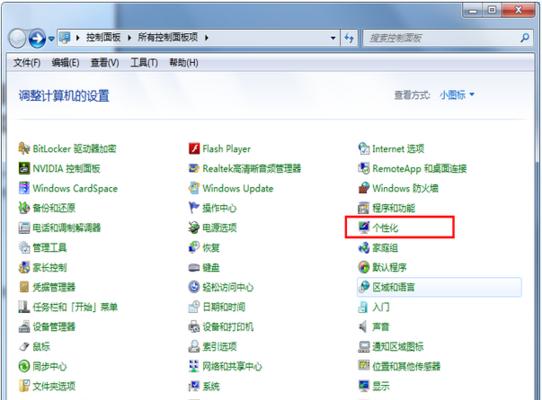The image size is (542, 400).
Task: Open the 网络和共享中心 icon
Action: pos(194,366)
